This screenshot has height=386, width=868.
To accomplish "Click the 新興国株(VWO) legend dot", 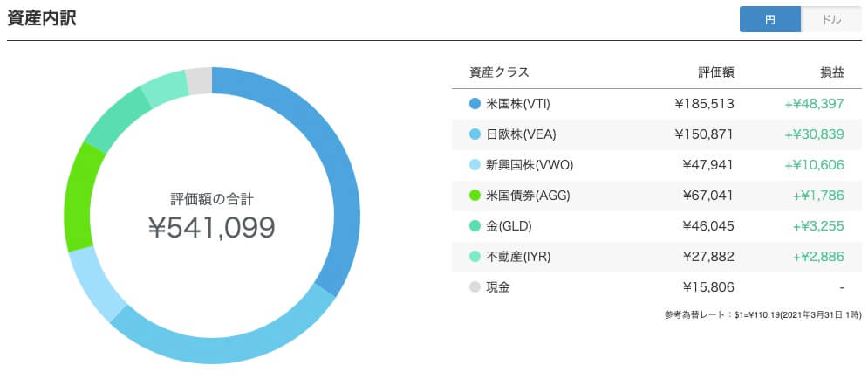I will pos(475,165).
